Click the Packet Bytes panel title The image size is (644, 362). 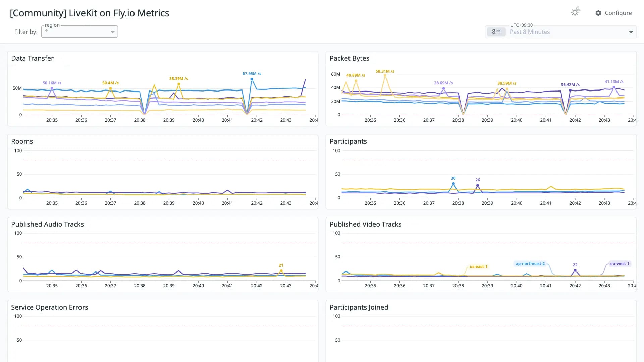point(349,58)
